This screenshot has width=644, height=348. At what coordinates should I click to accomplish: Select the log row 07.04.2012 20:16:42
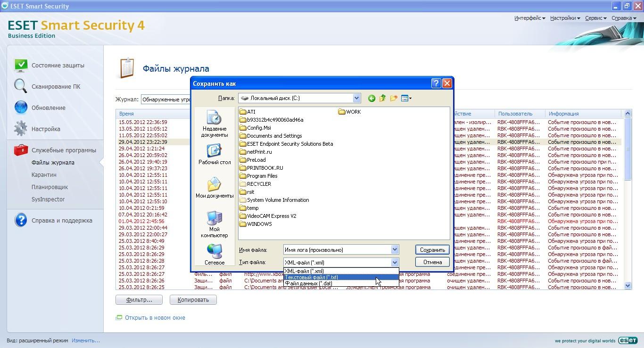click(143, 215)
